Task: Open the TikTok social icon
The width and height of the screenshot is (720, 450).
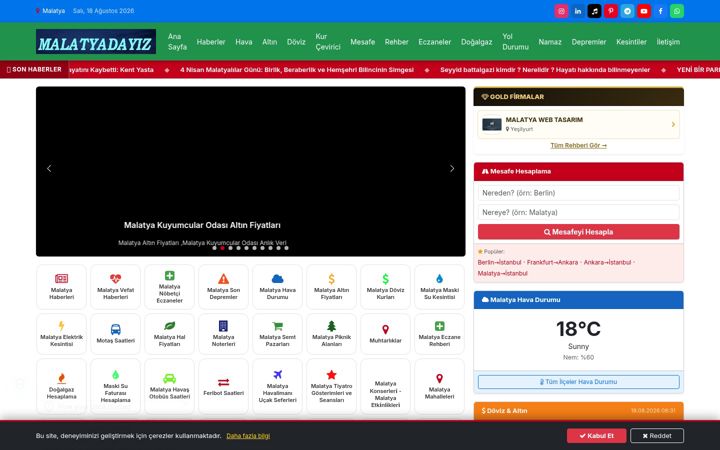Action: pos(594,11)
